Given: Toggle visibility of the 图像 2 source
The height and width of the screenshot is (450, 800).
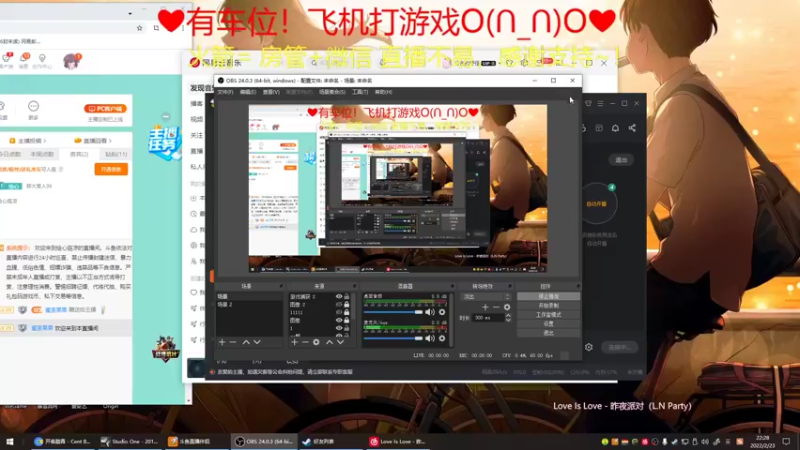Looking at the screenshot, I should (x=339, y=305).
